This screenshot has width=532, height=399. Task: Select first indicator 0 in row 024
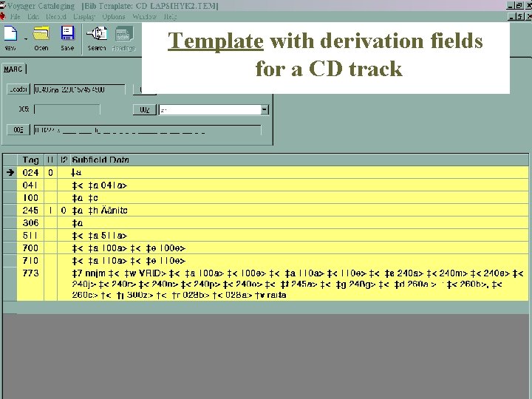[x=50, y=173]
